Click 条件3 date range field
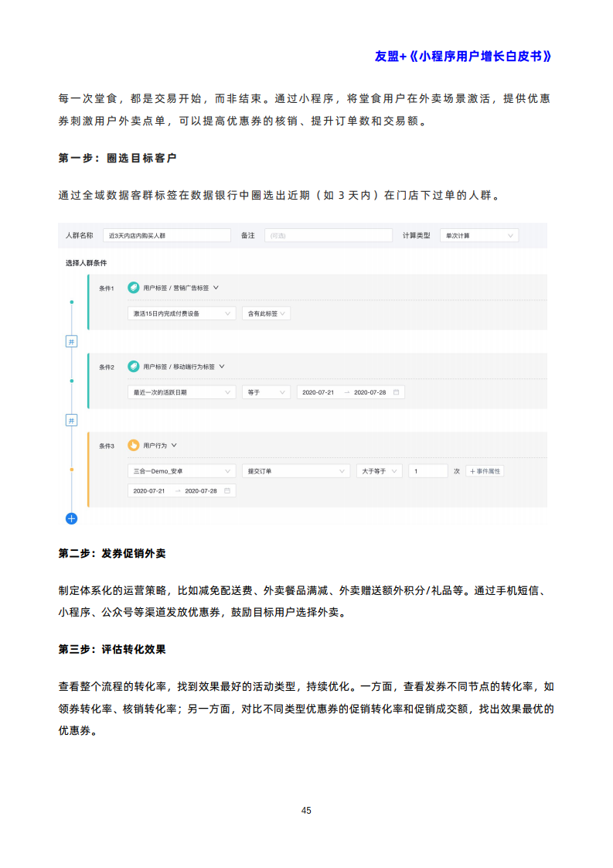Image resolution: width=613 pixels, height=868 pixels. (x=182, y=490)
